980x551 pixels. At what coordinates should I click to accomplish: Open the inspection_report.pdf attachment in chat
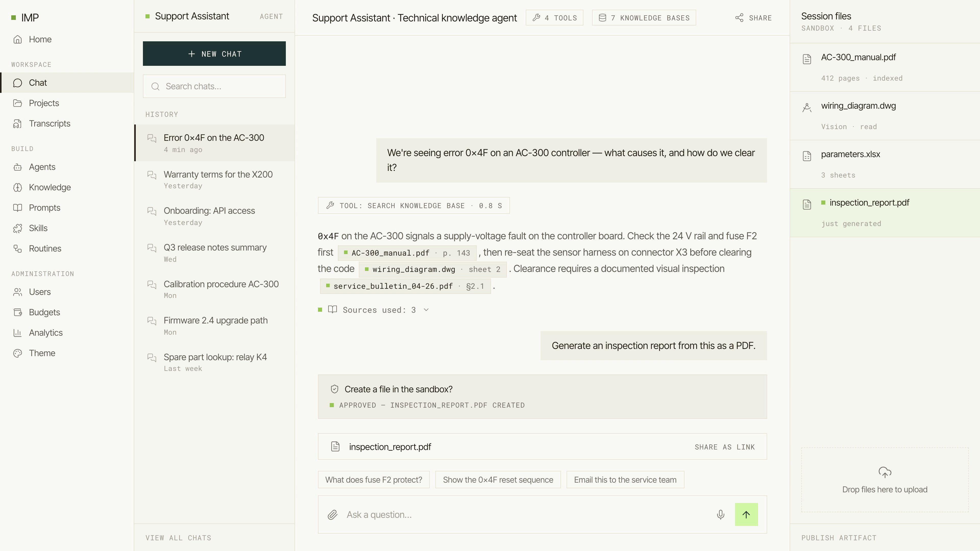click(x=542, y=446)
